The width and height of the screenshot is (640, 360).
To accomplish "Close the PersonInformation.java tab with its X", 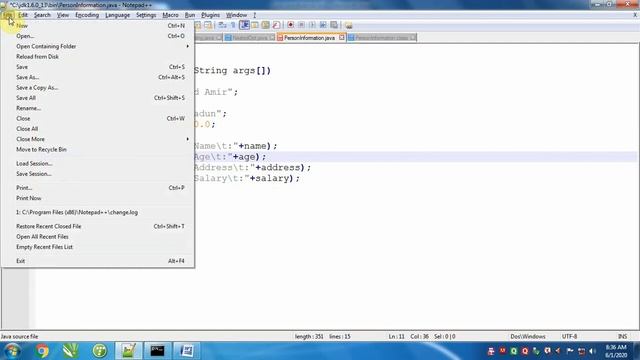I will click(342, 38).
